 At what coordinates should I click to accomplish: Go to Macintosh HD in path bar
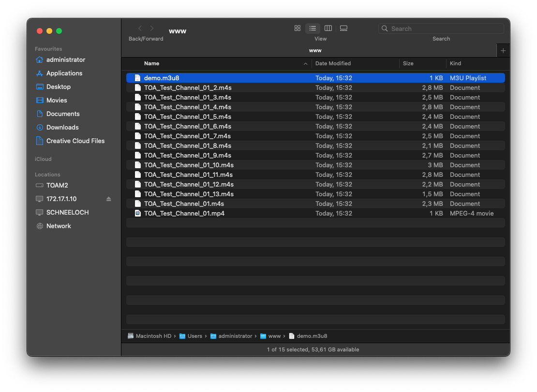(x=149, y=336)
